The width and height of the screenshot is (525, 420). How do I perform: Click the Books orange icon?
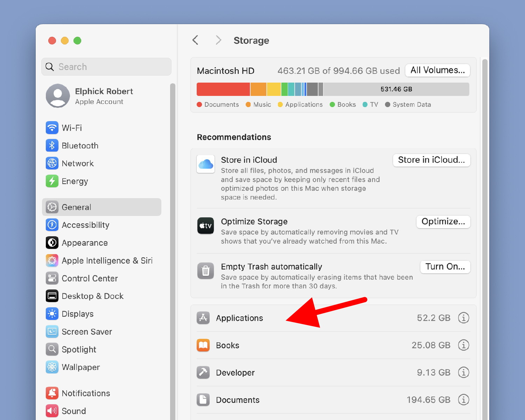pos(203,345)
